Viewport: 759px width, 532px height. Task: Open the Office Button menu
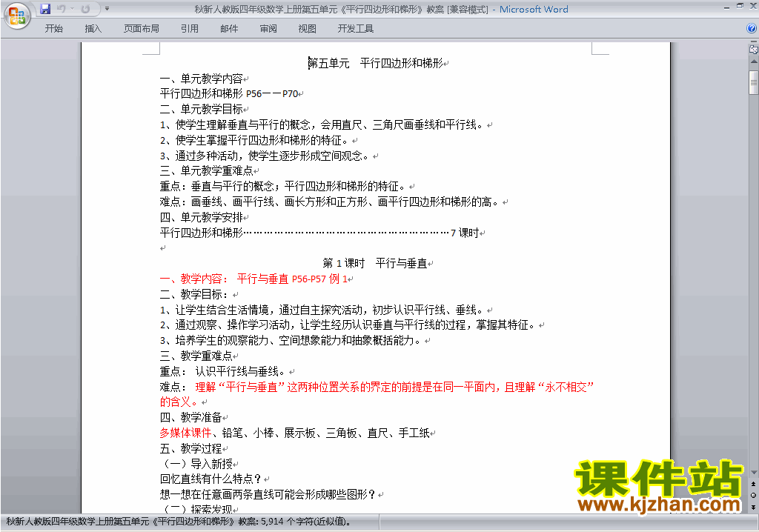[x=17, y=16]
